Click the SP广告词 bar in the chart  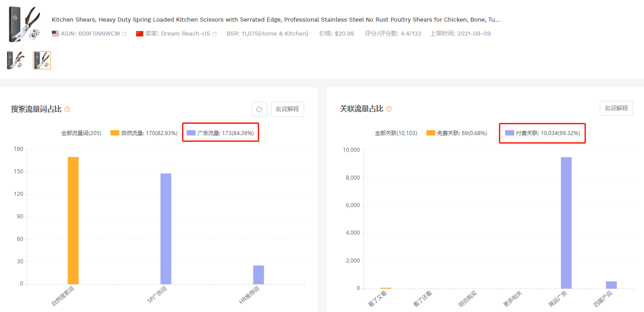point(166,228)
